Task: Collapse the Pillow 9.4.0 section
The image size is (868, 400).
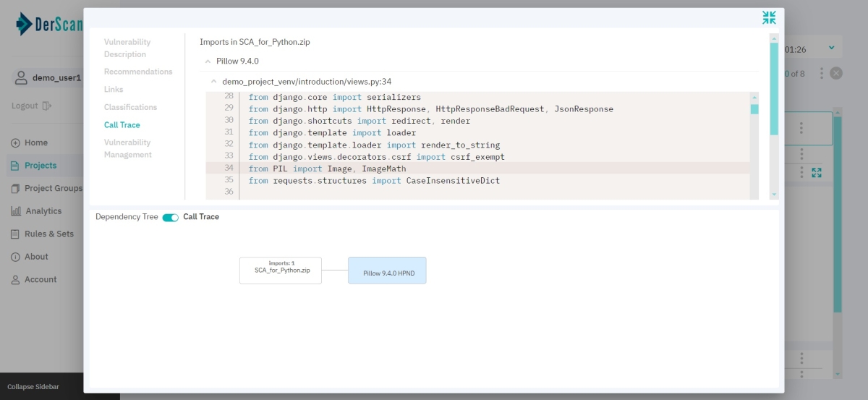Action: (208, 61)
